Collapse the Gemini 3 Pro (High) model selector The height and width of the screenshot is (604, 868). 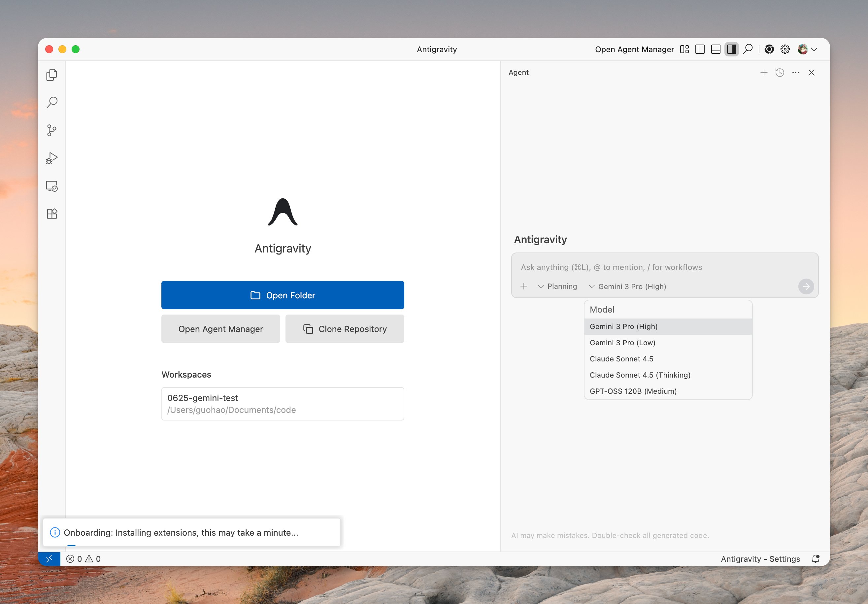[x=627, y=286]
